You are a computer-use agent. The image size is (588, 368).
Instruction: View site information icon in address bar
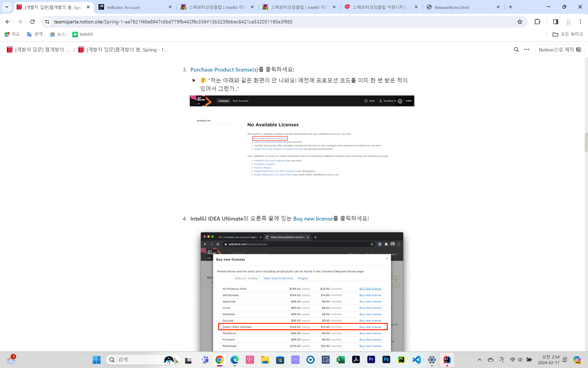47,22
